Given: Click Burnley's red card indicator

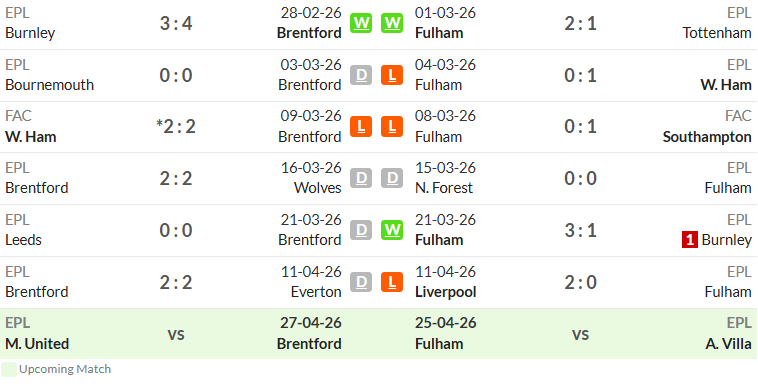Looking at the screenshot, I should click(690, 240).
